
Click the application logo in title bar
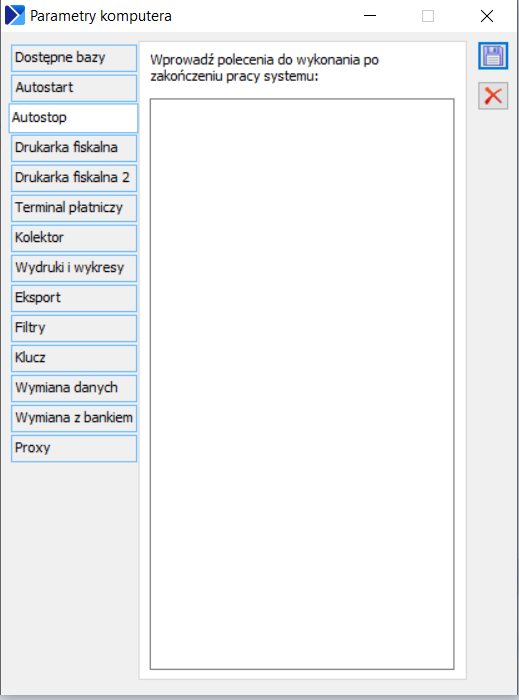pyautogui.click(x=14, y=16)
